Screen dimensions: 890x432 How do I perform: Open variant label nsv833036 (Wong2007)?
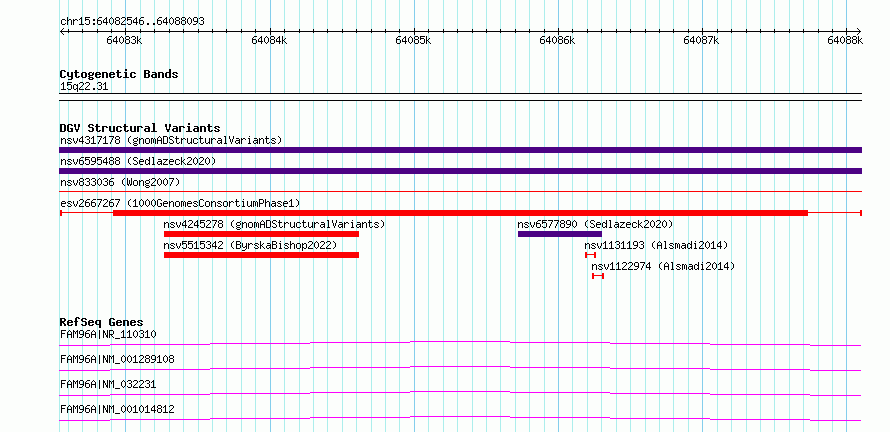120,182
